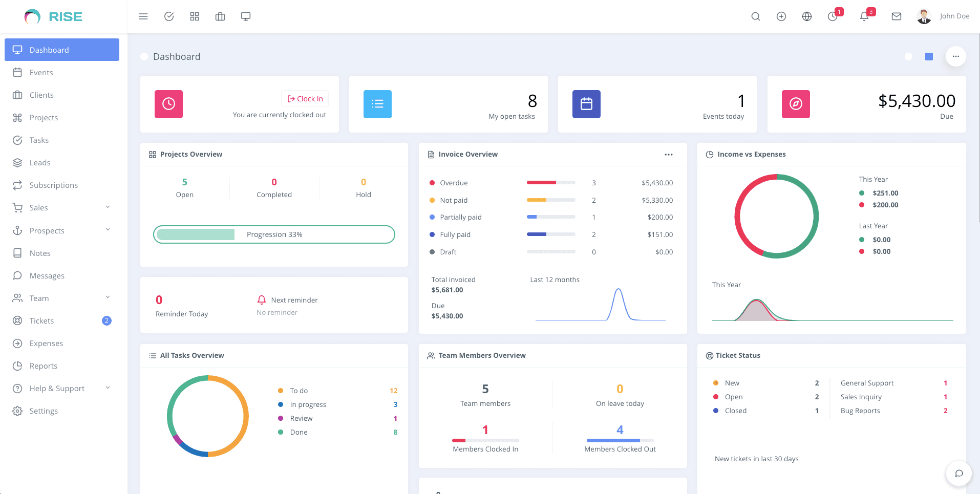This screenshot has height=494, width=980.
Task: Select the Tasks checkmark icon in the sidebar
Action: point(38,140)
